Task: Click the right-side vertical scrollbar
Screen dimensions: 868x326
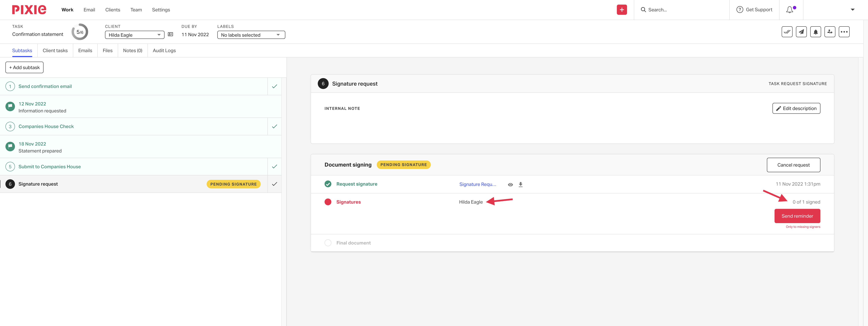Action: [861, 192]
